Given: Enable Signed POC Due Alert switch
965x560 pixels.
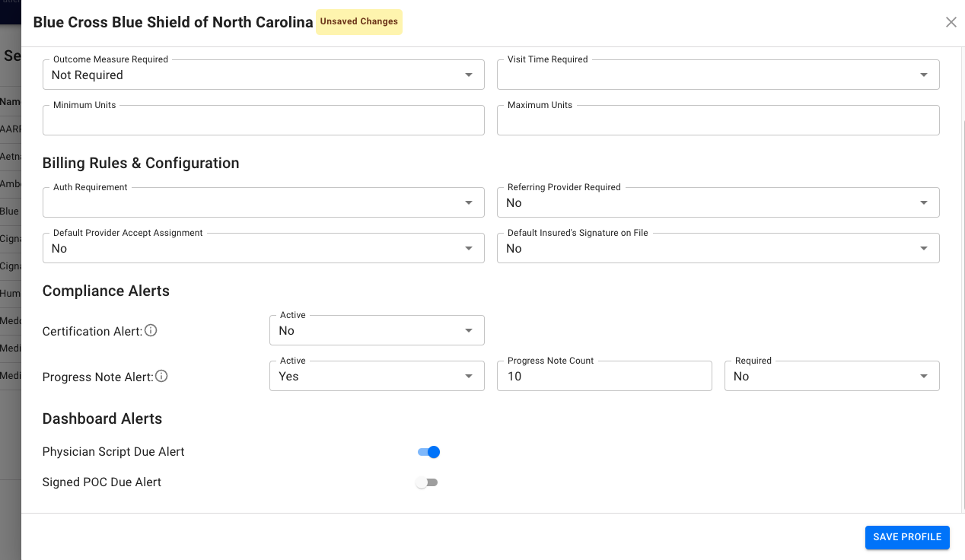Looking at the screenshot, I should pyautogui.click(x=427, y=482).
